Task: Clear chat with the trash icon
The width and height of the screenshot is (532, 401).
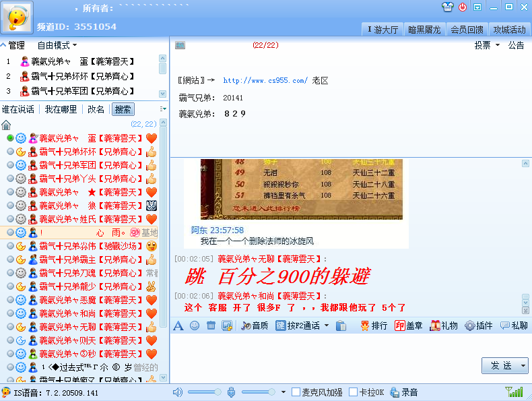Action: [211, 326]
